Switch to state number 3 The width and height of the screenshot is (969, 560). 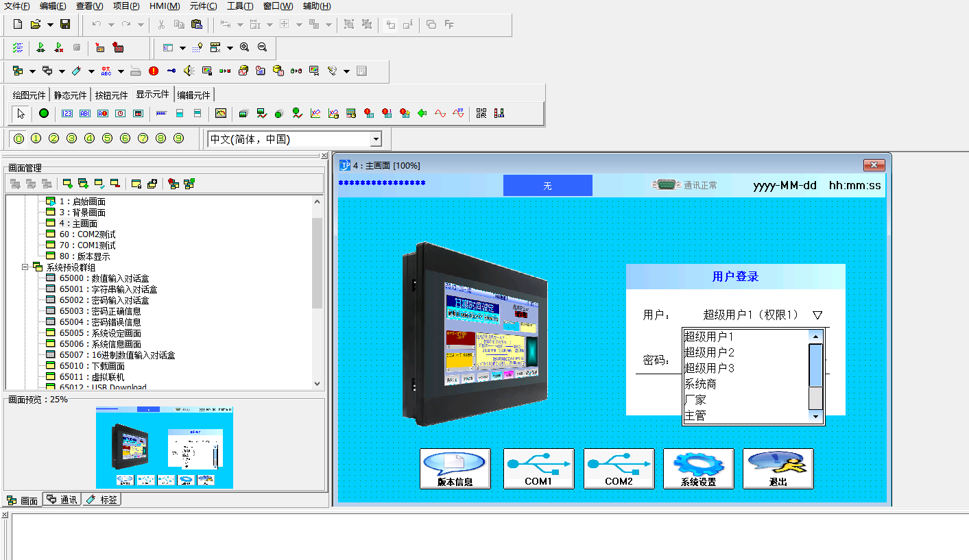[x=72, y=138]
